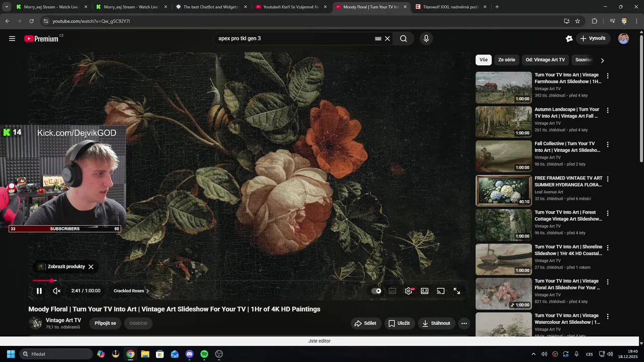Open the player settings gear
The width and height of the screenshot is (644, 362).
[x=409, y=291]
